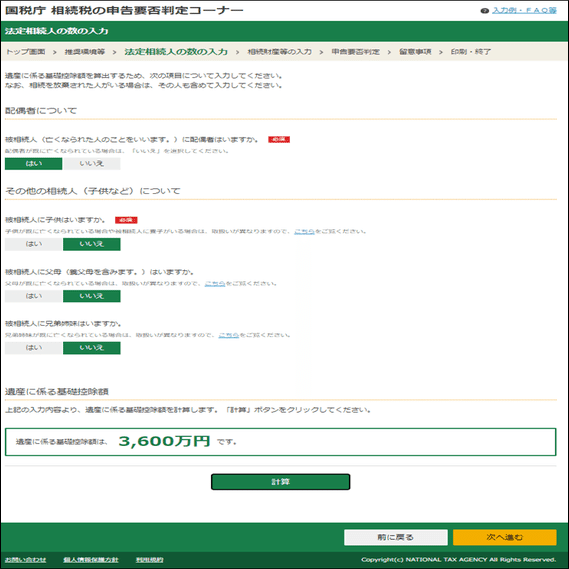Click the 遺産に係る基礎控除額 section heading
This screenshot has width=569, height=569.
click(57, 392)
